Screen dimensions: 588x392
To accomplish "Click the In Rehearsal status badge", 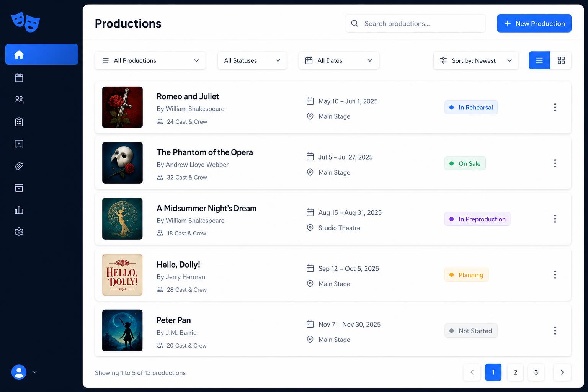I will 471,108.
